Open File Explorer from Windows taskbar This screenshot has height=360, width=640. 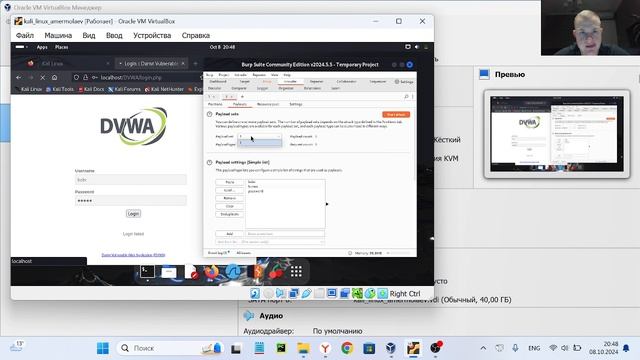coord(303,348)
